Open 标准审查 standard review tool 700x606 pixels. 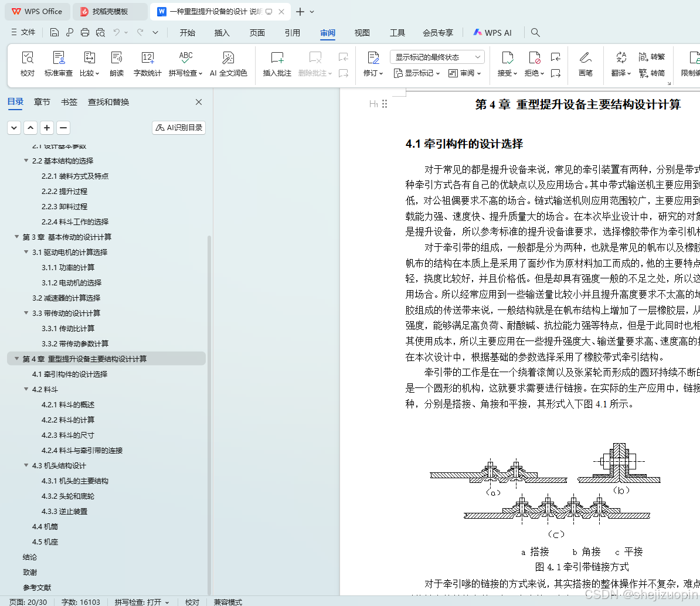point(59,64)
